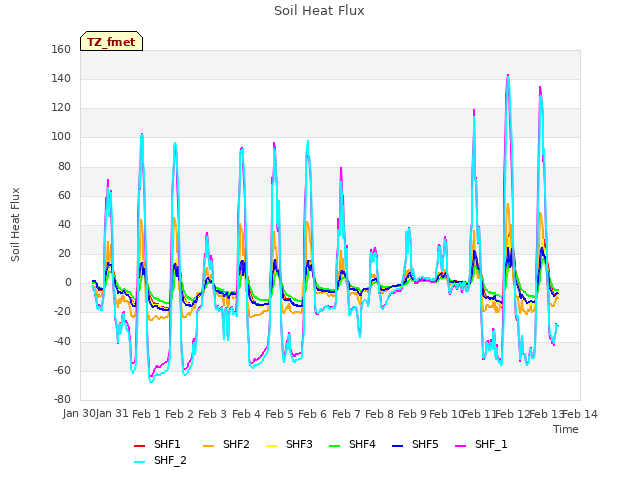The image size is (640, 480).
Task: Click the blue SHF5 legend color marker
Action: pos(398,445)
